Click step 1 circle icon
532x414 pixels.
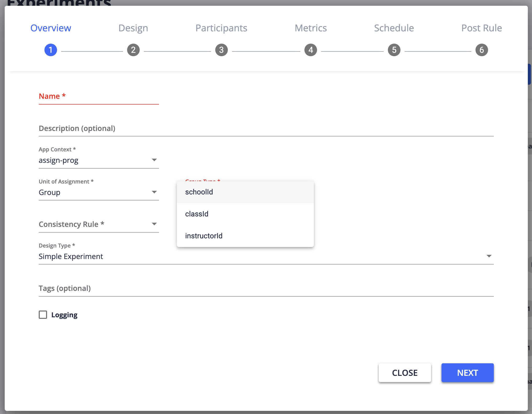[51, 50]
